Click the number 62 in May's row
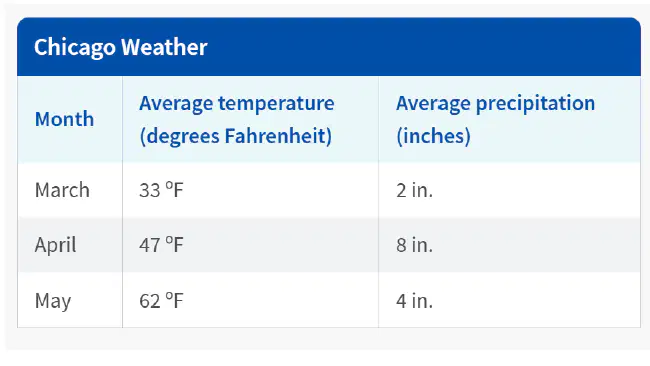The width and height of the screenshot is (650, 366). 150,301
